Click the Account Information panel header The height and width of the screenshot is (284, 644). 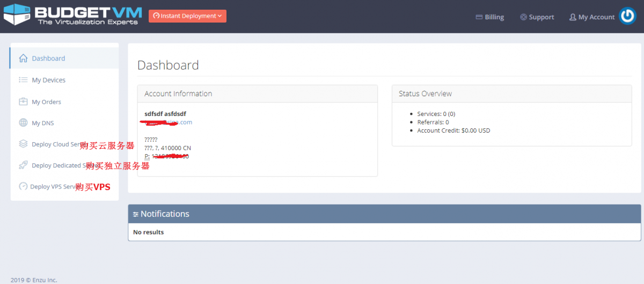coord(257,93)
